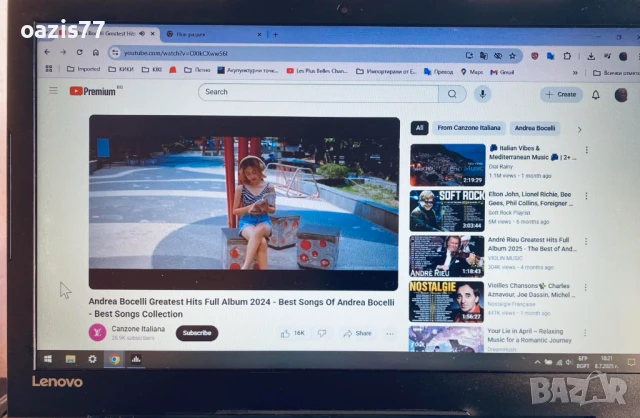
Task: Reload the page in browser toolbar
Action: point(80,52)
